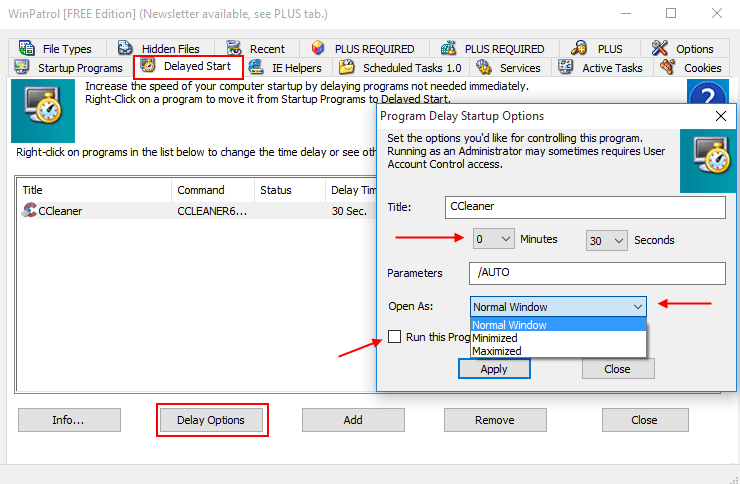
Task: Choose Maximized in the Open As list
Action: pyautogui.click(x=558, y=351)
